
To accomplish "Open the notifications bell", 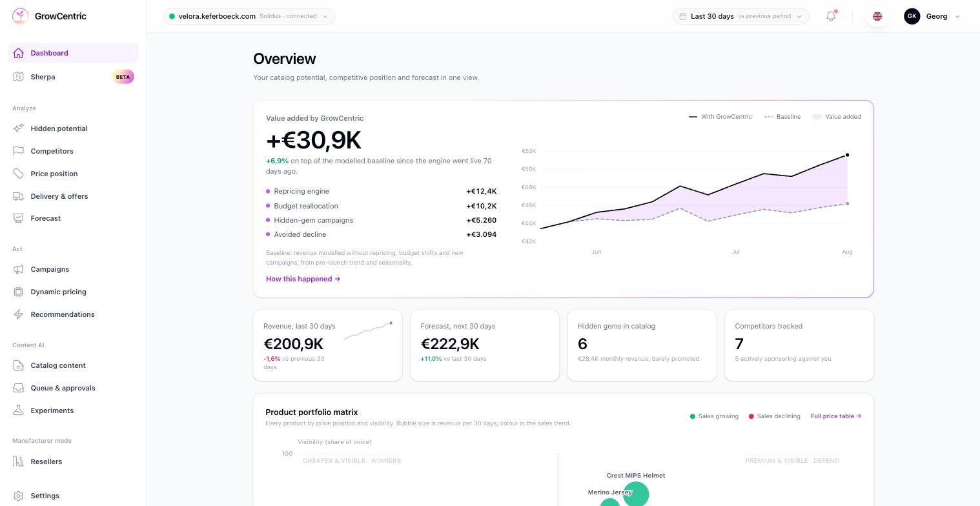I will pyautogui.click(x=831, y=16).
